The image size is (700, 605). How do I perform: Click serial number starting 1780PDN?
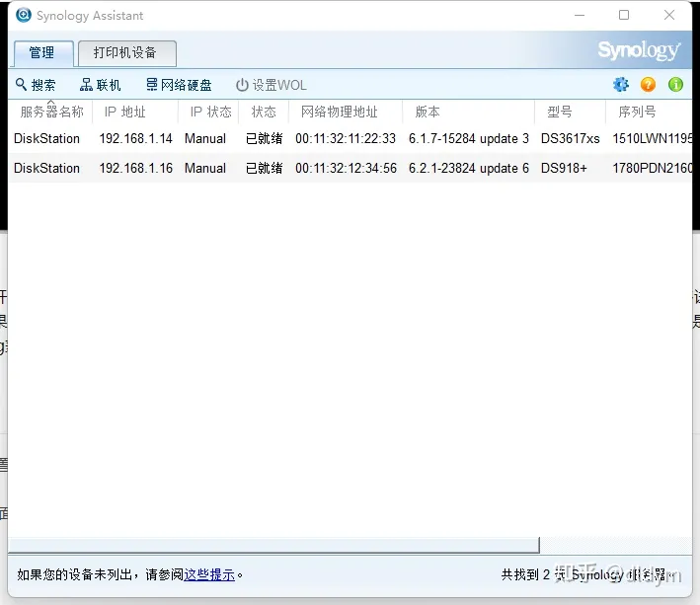[x=653, y=168]
